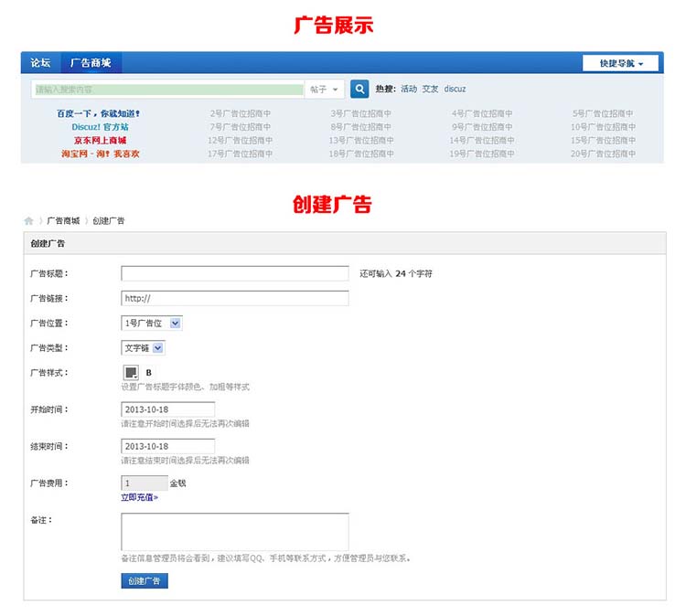Screen dimensions: 686x616
Task: Click the 广告商城 breadcrumb link
Action: click(x=63, y=221)
